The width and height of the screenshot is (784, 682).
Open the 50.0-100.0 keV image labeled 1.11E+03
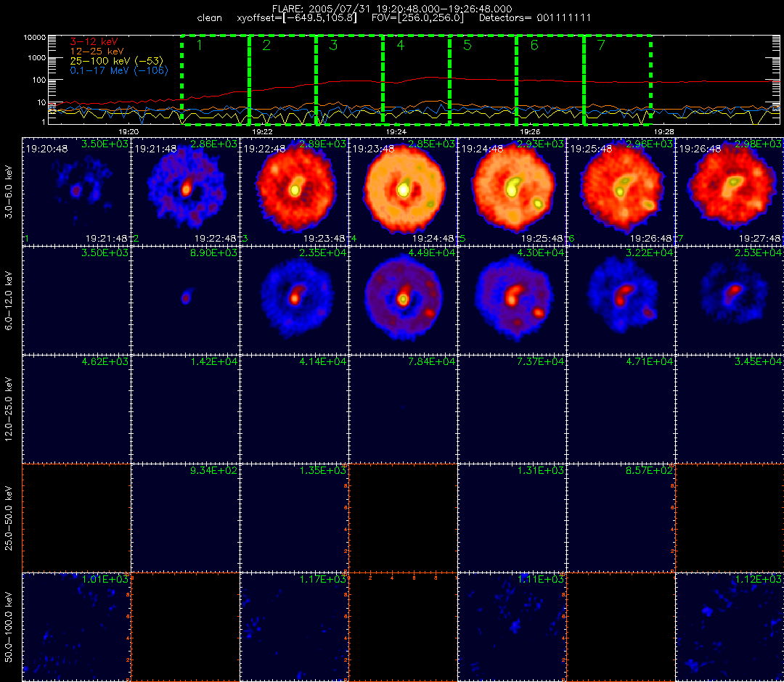click(513, 628)
